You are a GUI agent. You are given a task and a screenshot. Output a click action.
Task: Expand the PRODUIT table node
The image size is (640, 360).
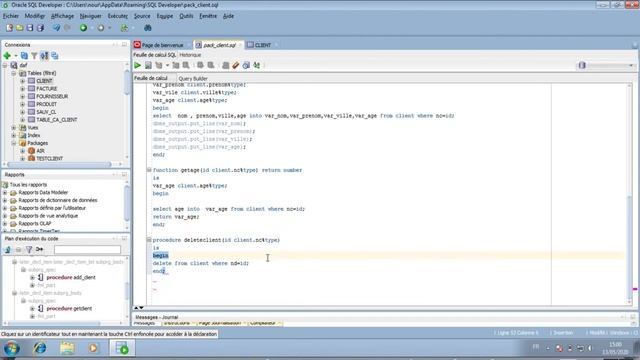(x=22, y=104)
